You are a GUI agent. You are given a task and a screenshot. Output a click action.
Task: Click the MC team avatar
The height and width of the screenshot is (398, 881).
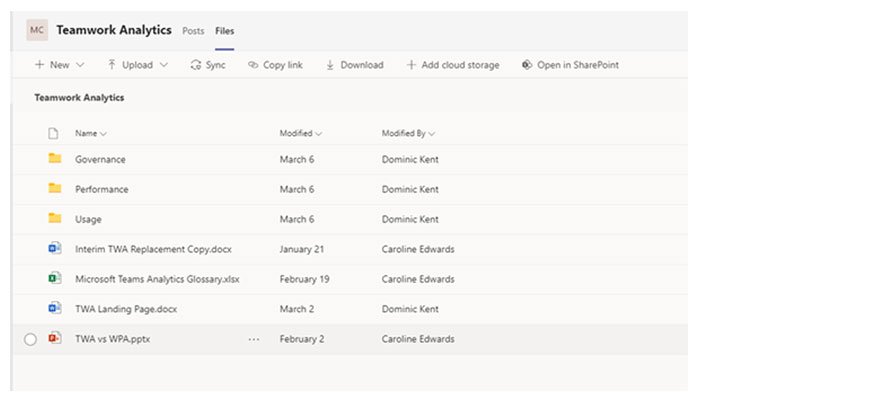click(37, 30)
